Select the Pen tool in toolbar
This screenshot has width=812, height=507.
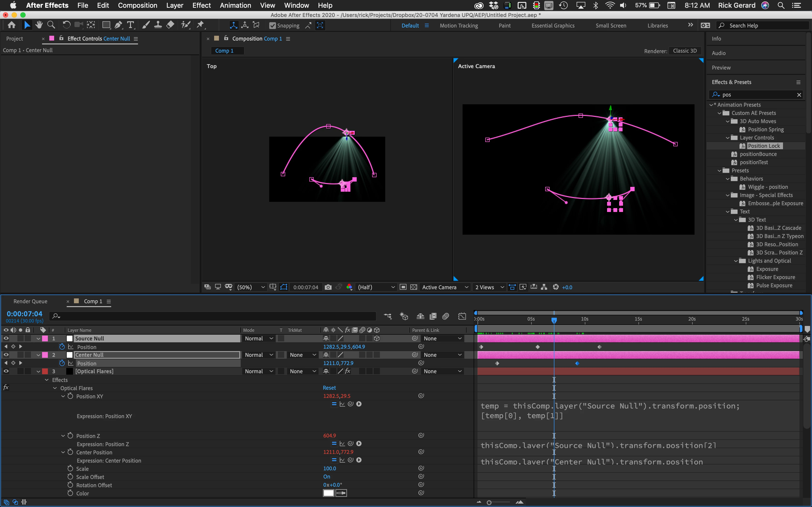coord(118,25)
